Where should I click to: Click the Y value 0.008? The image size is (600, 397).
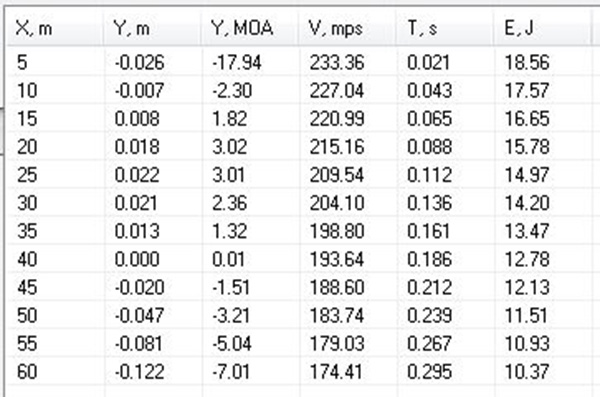137,118
